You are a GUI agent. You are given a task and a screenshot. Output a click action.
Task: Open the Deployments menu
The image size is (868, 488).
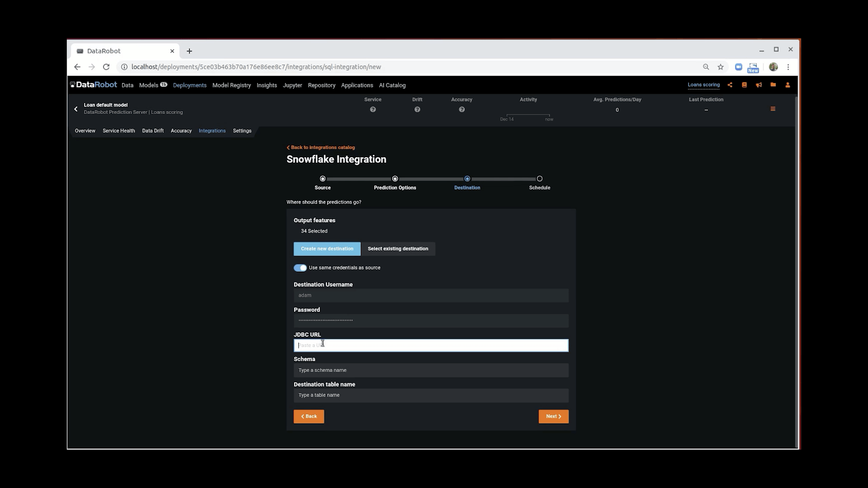(190, 85)
